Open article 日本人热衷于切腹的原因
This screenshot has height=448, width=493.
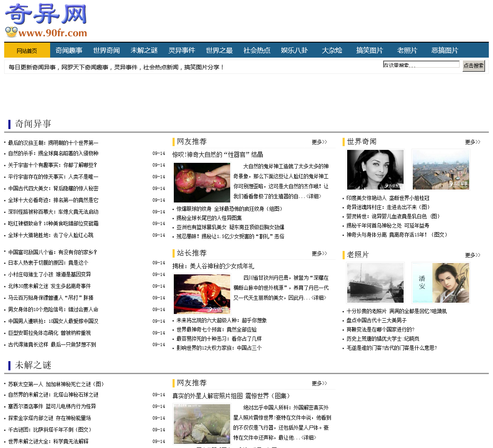48,263
